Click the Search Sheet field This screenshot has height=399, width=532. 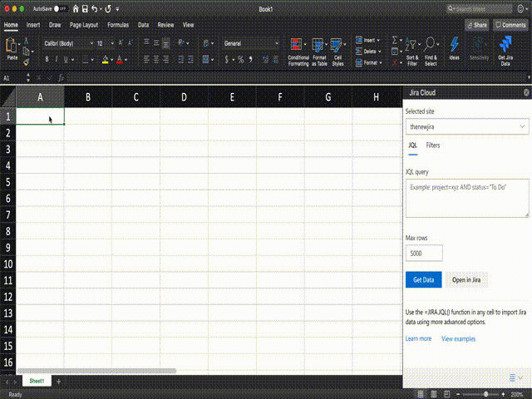pyautogui.click(x=479, y=8)
